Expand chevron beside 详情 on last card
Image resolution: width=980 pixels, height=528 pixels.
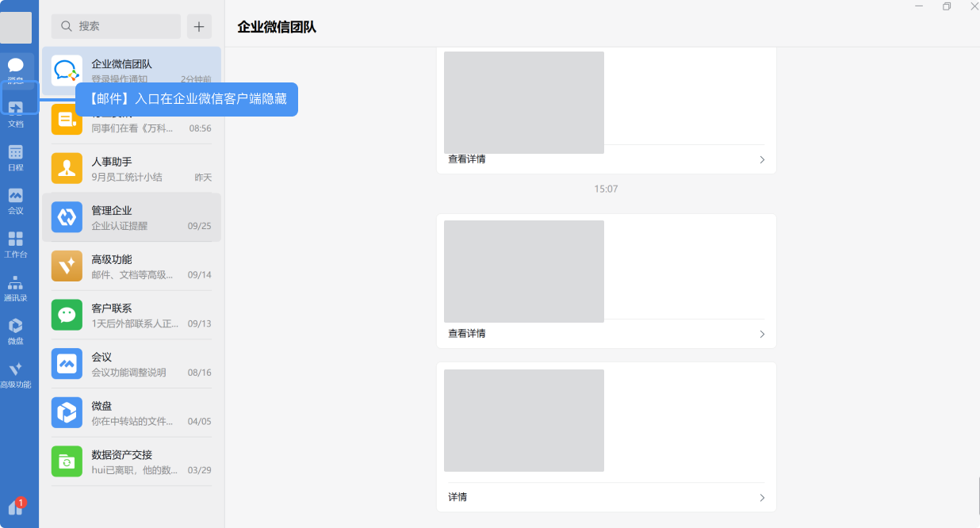762,498
